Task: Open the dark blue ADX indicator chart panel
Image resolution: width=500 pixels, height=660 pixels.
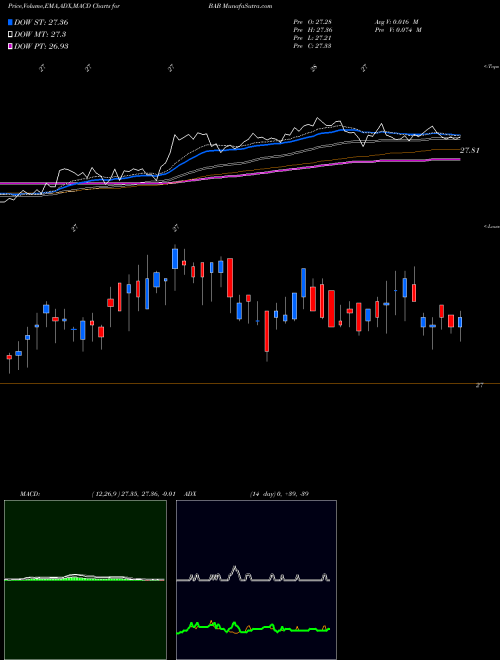Action: pyautogui.click(x=256, y=580)
